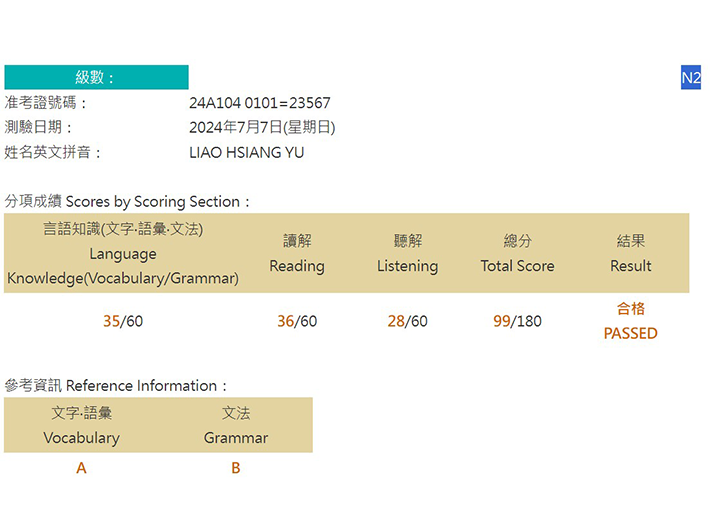The width and height of the screenshot is (710, 528).
Task: Click the 35/60 language knowledge score
Action: (x=123, y=321)
